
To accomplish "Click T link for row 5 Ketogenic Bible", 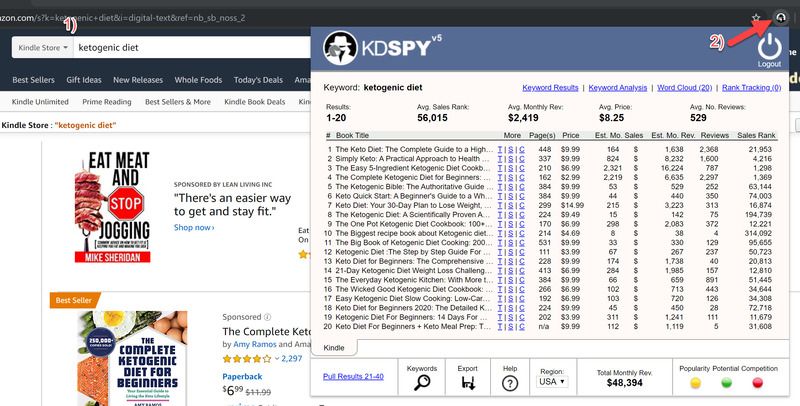I will (500, 187).
